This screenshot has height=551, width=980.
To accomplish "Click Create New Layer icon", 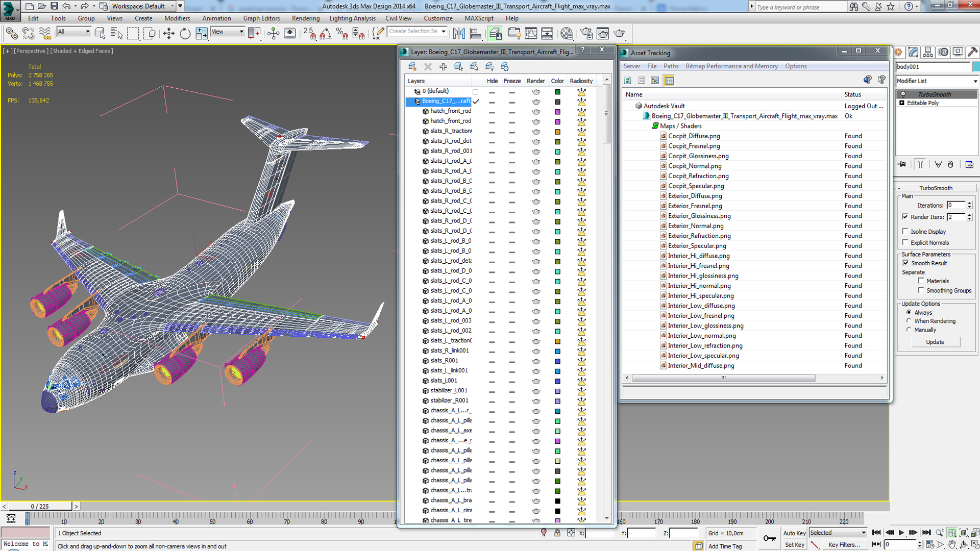I will click(x=412, y=67).
